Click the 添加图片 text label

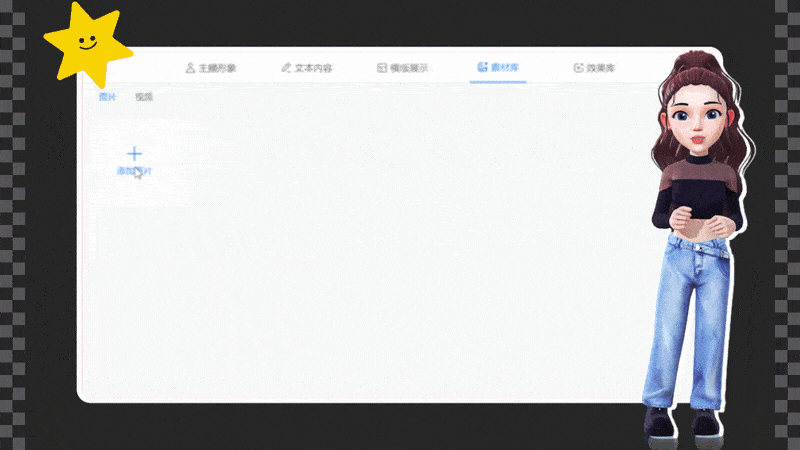click(134, 172)
